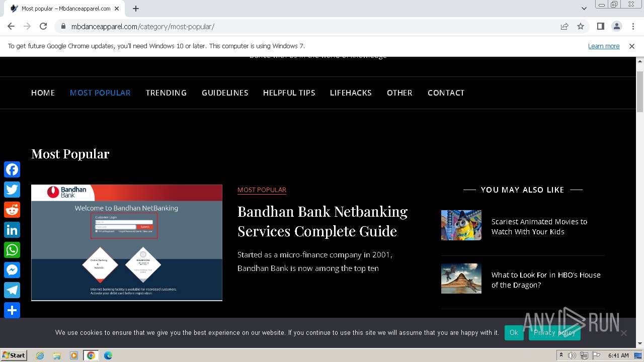644x362 pixels.
Task: Open the Privacy policy button
Action: [x=554, y=332]
